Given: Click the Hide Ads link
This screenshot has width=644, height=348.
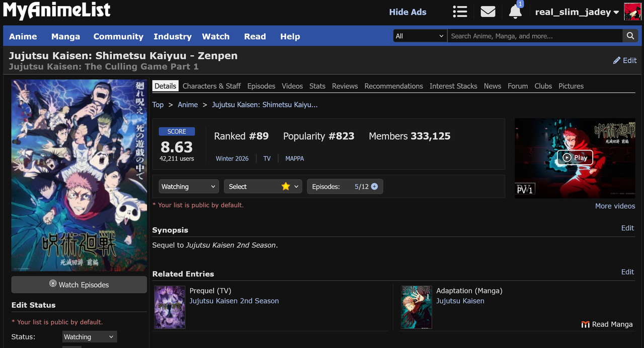Looking at the screenshot, I should pyautogui.click(x=408, y=12).
